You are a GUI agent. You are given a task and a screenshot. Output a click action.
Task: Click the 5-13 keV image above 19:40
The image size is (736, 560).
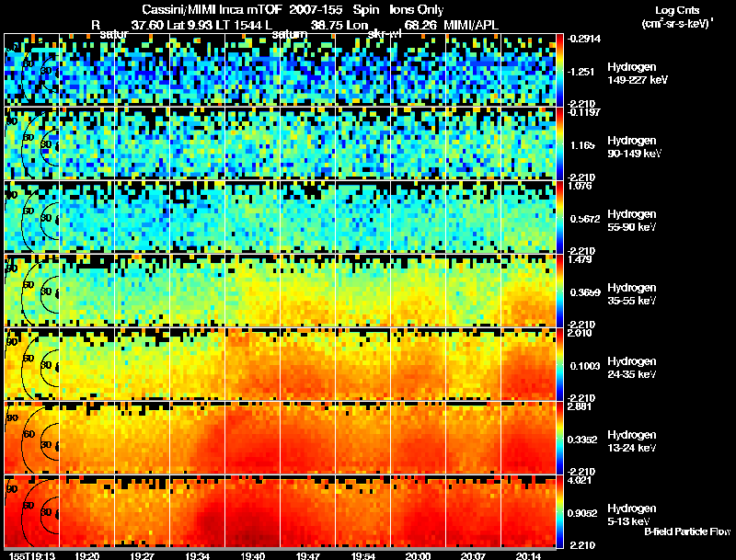[252, 511]
